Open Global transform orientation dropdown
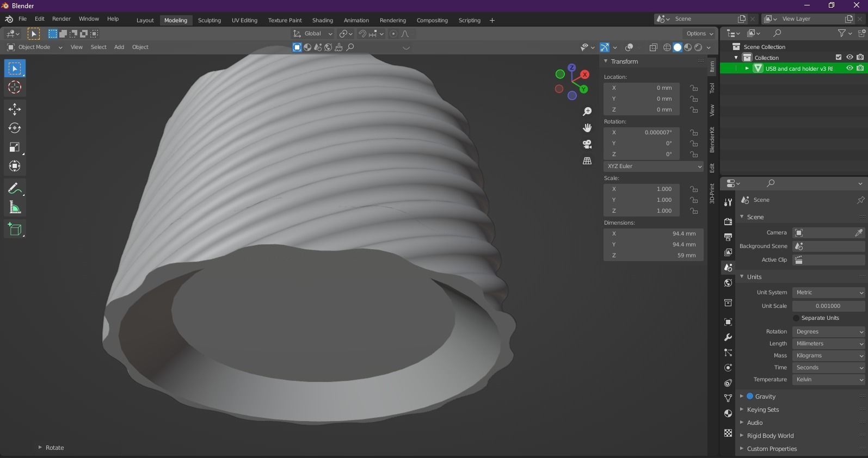The width and height of the screenshot is (868, 458). click(x=313, y=34)
